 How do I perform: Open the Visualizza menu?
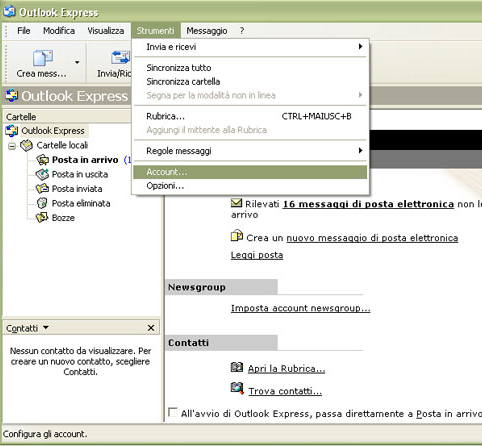tap(106, 31)
